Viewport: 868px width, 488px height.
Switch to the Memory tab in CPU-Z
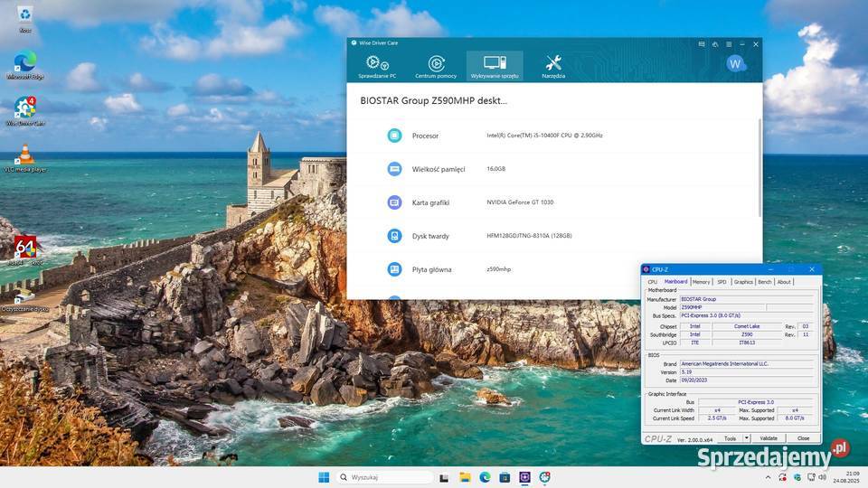pyautogui.click(x=701, y=282)
